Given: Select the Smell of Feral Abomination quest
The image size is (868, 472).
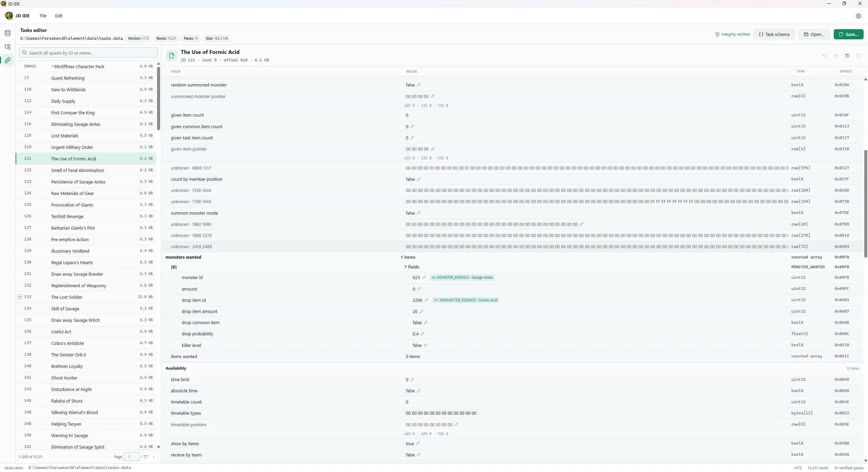Looking at the screenshot, I should (x=86, y=170).
